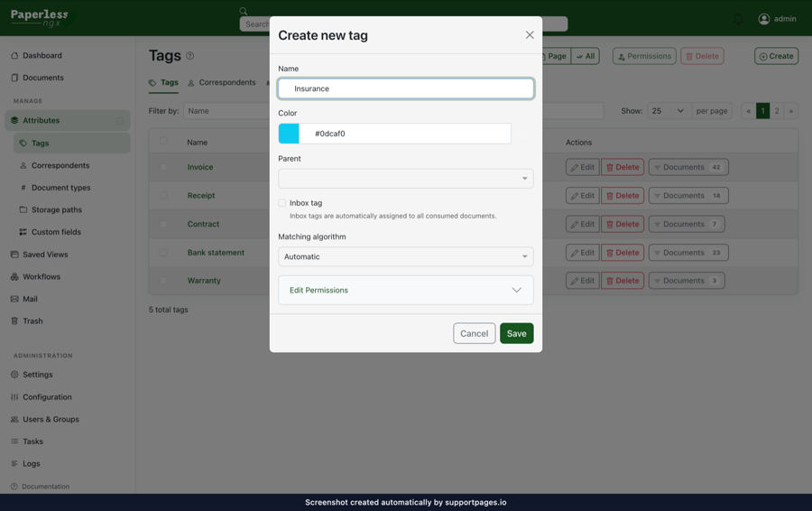Go to the previous page arrow

748,111
